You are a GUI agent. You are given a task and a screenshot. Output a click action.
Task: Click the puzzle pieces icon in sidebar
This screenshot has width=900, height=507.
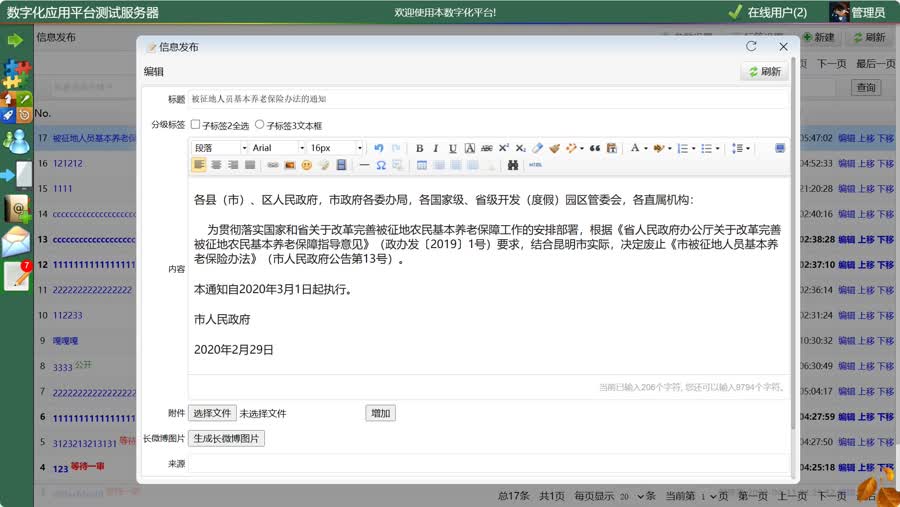click(x=17, y=72)
